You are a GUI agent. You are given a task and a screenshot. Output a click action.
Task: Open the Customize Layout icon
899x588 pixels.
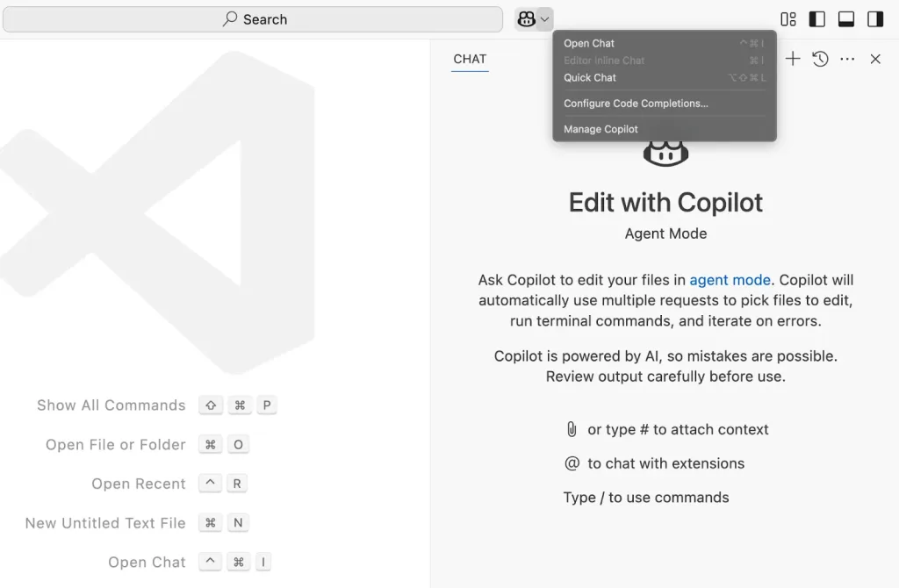tap(788, 19)
